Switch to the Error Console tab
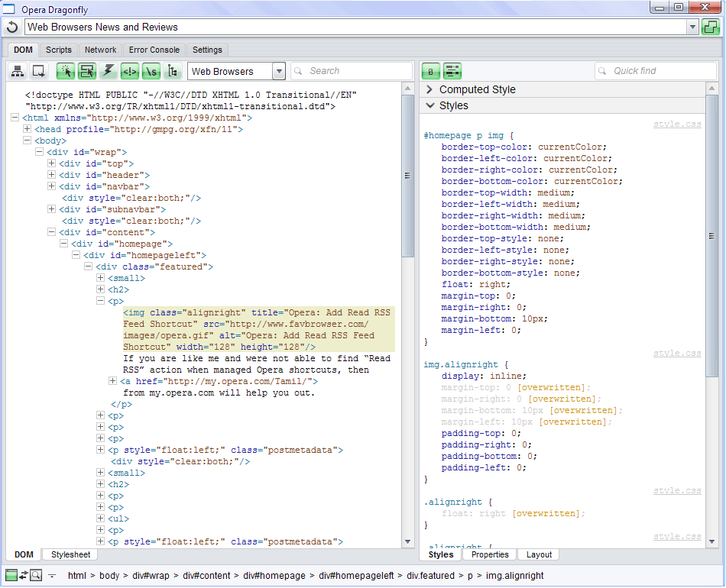 coord(154,50)
